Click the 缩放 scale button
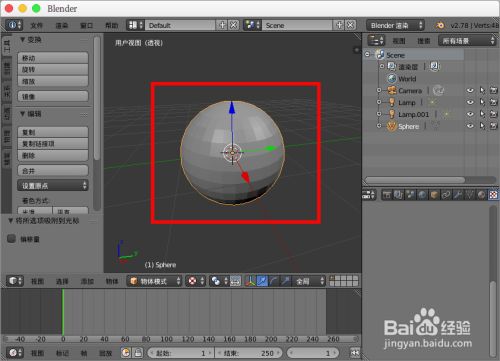The image size is (500, 361). [53, 81]
